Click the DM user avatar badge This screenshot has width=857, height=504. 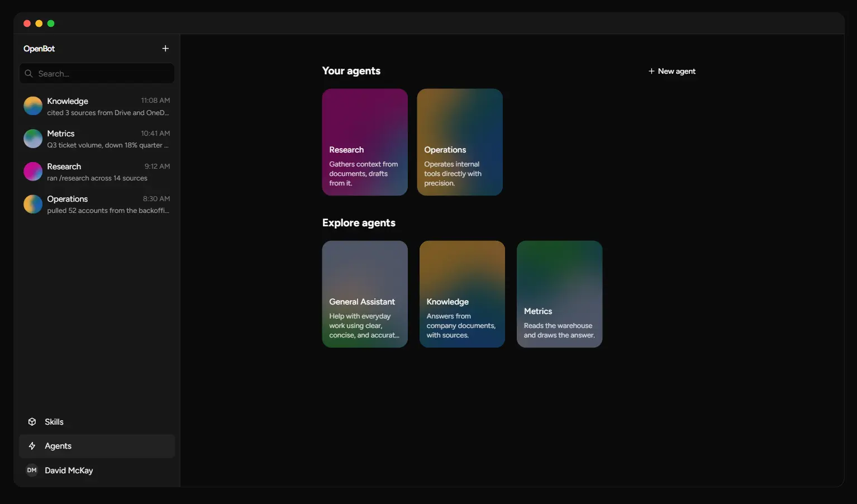tap(32, 470)
